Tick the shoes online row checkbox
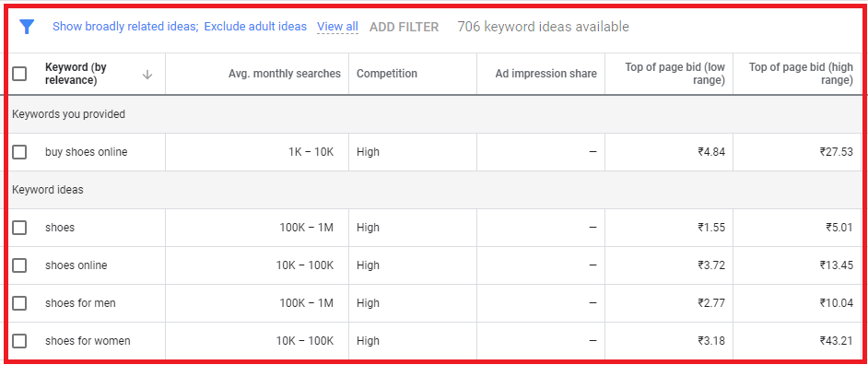The image size is (868, 365). (19, 265)
